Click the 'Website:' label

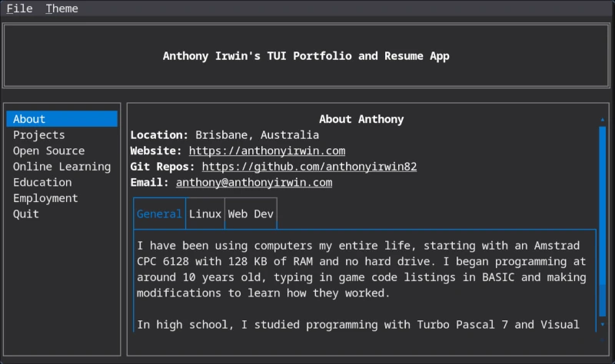coord(156,151)
